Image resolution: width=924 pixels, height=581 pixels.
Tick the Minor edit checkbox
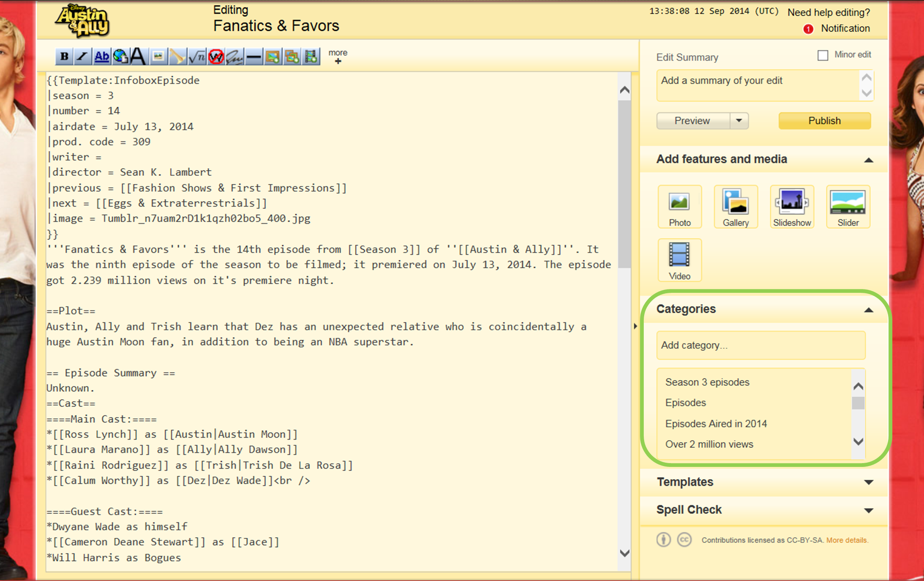click(x=823, y=55)
